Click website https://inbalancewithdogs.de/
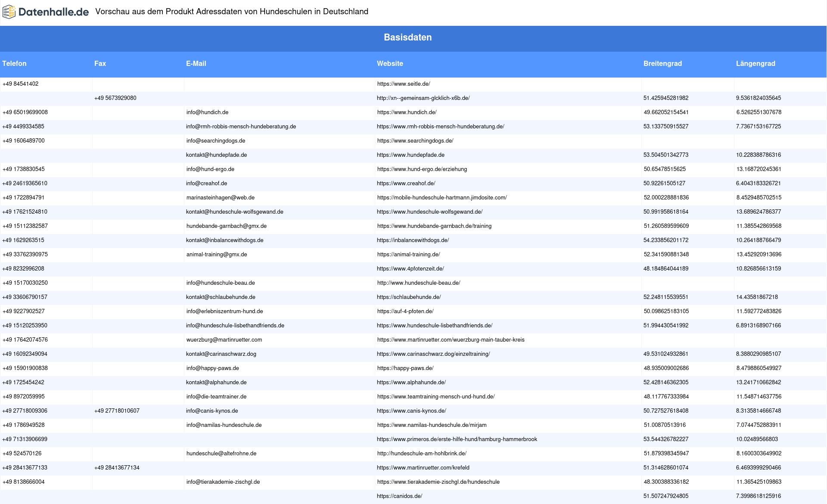Image resolution: width=827 pixels, height=504 pixels. [413, 240]
